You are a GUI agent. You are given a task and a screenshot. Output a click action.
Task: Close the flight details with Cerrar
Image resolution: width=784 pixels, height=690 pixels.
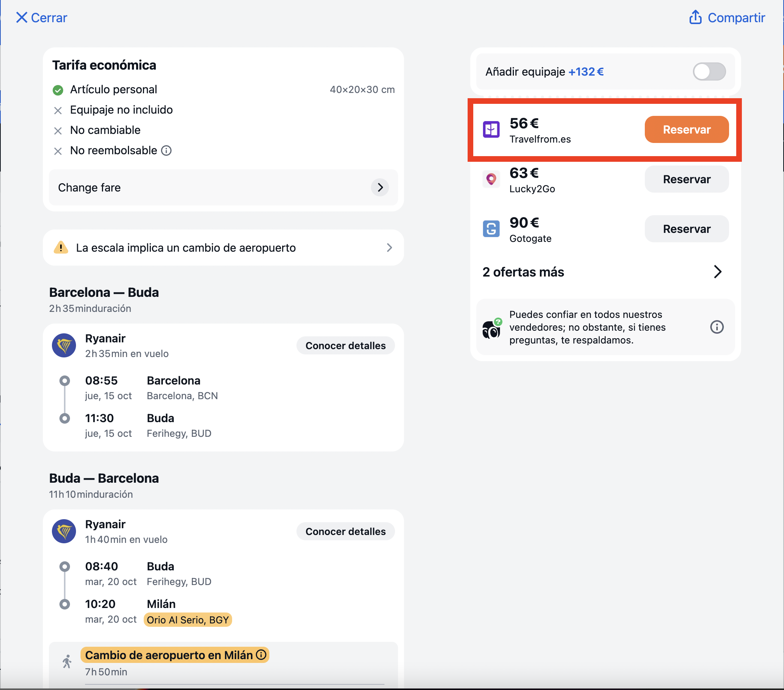[x=41, y=18]
